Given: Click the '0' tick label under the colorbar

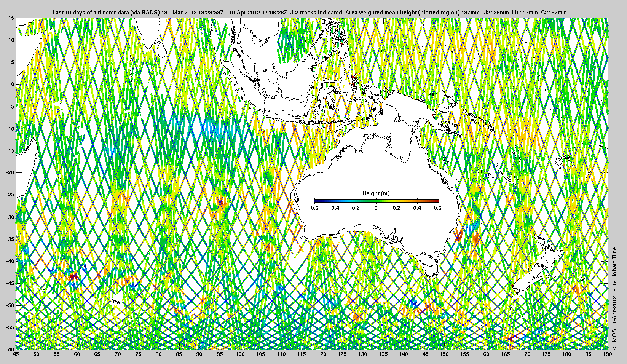Looking at the screenshot, I should pyautogui.click(x=377, y=208).
